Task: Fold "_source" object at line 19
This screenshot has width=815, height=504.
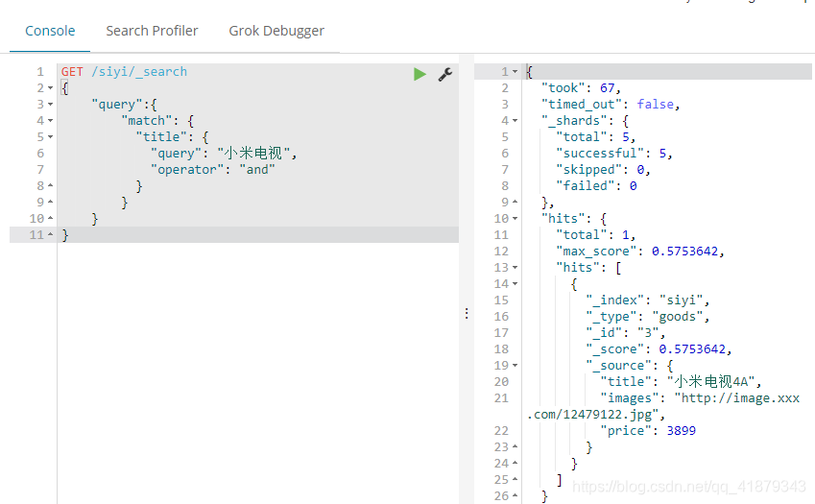Action: 515,365
